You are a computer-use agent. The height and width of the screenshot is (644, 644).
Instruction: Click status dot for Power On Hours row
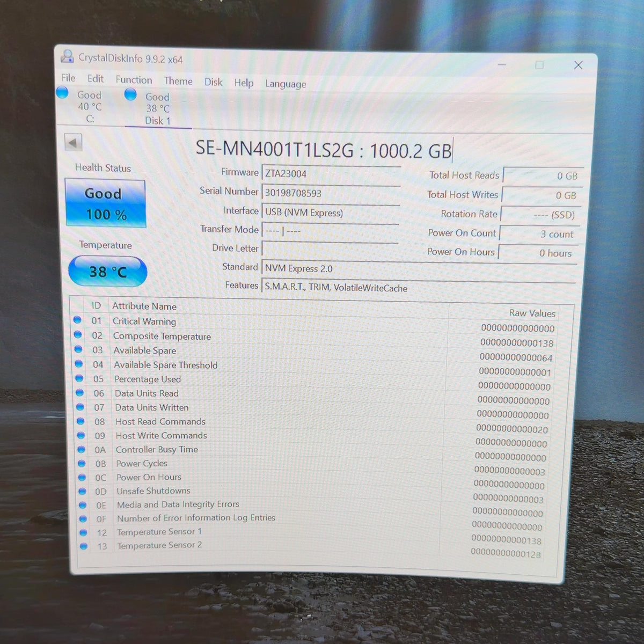(x=82, y=477)
